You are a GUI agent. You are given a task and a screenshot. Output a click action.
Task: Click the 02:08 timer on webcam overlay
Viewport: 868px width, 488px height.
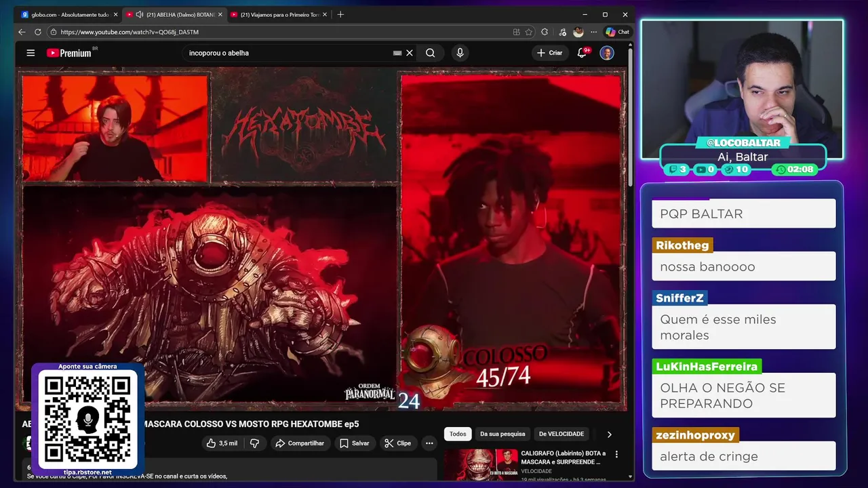tap(795, 169)
